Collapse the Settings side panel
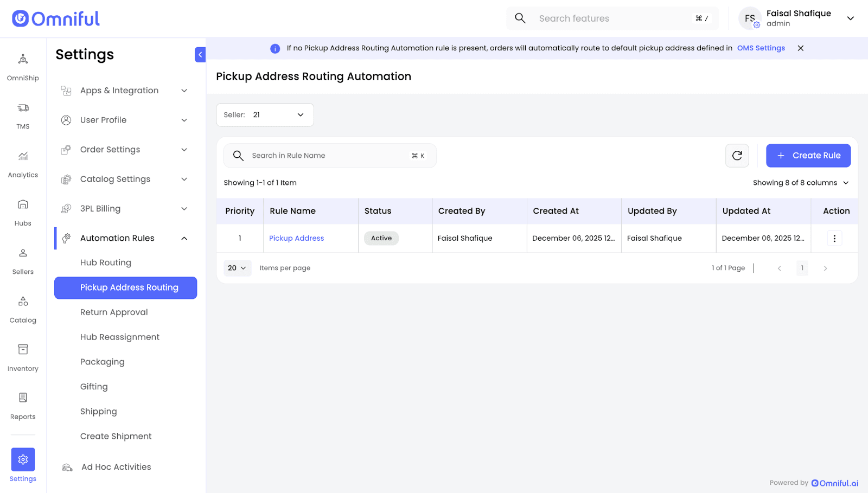This screenshot has width=868, height=493. pos(200,55)
